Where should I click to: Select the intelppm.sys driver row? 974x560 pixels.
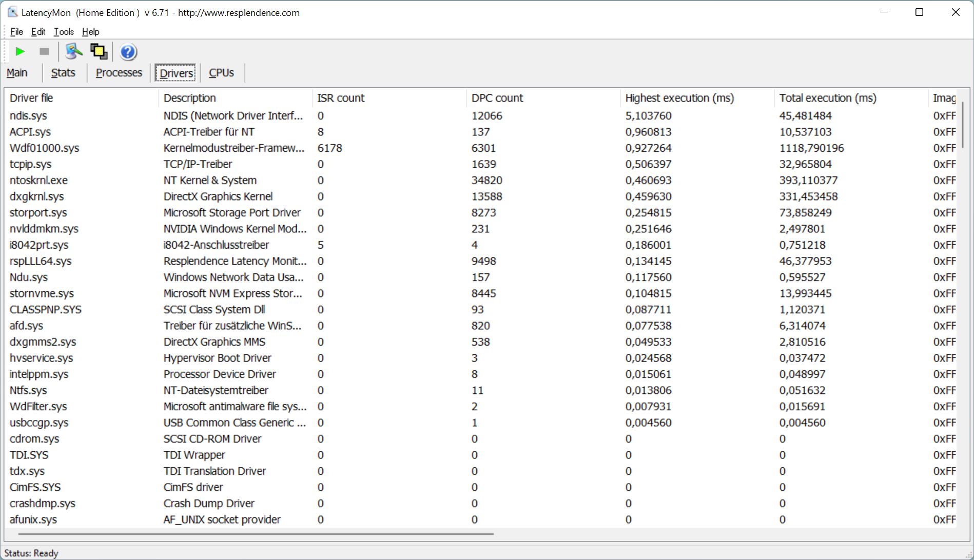[x=481, y=374]
